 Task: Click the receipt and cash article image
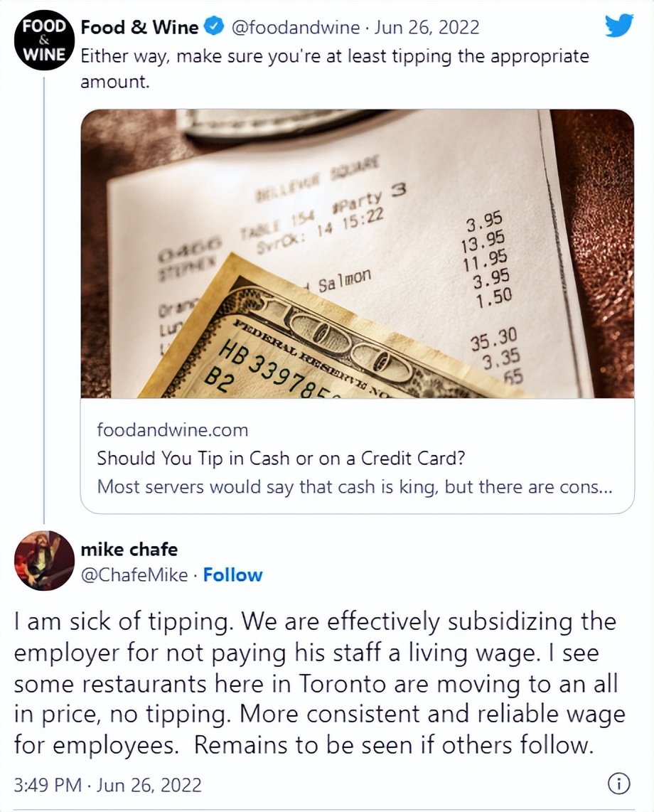357,254
